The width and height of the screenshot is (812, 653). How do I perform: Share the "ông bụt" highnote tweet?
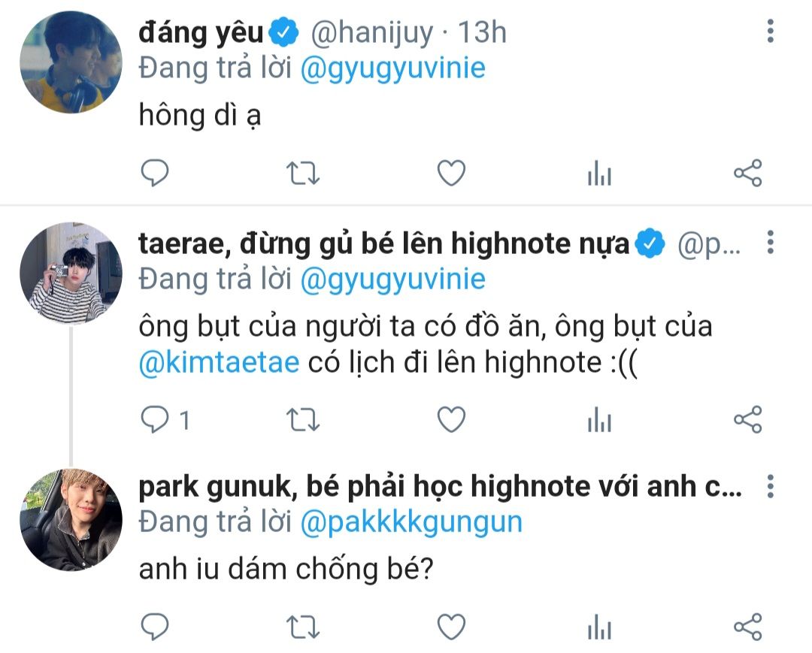(748, 419)
